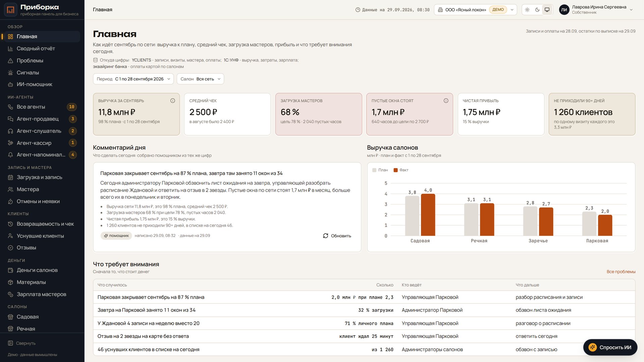Click info icon on Выручка за сентябрь card
Viewport: 644px width, 362px height.
[173, 101]
